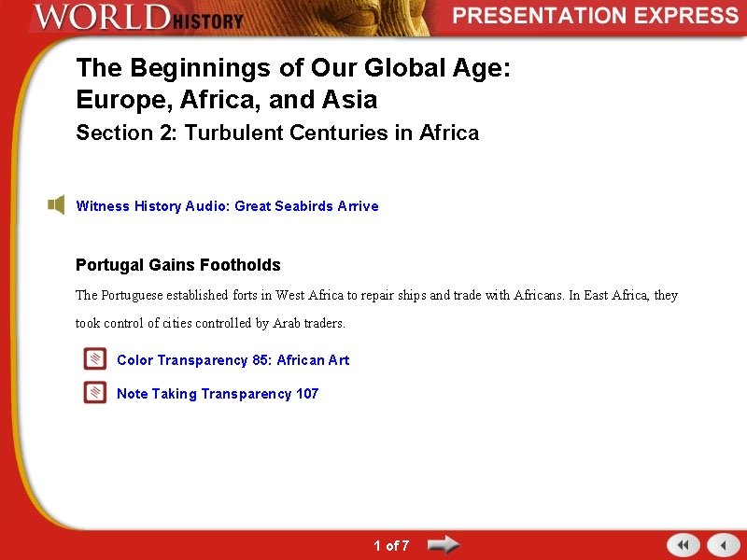Viewport: 747px width, 560px height.
Task: Open the Note Taking Transparency 107 link
Action: tap(218, 394)
